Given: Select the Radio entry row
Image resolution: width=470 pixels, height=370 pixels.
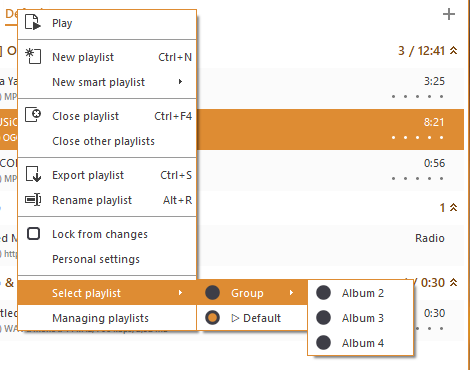Looking at the screenshot, I should (x=232, y=245).
